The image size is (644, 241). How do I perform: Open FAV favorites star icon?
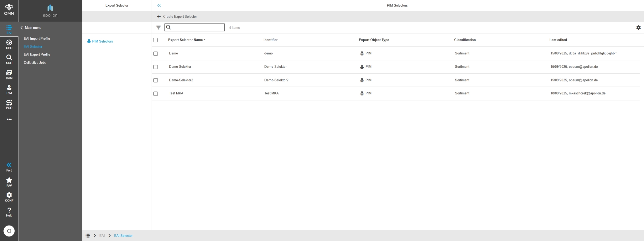9,182
